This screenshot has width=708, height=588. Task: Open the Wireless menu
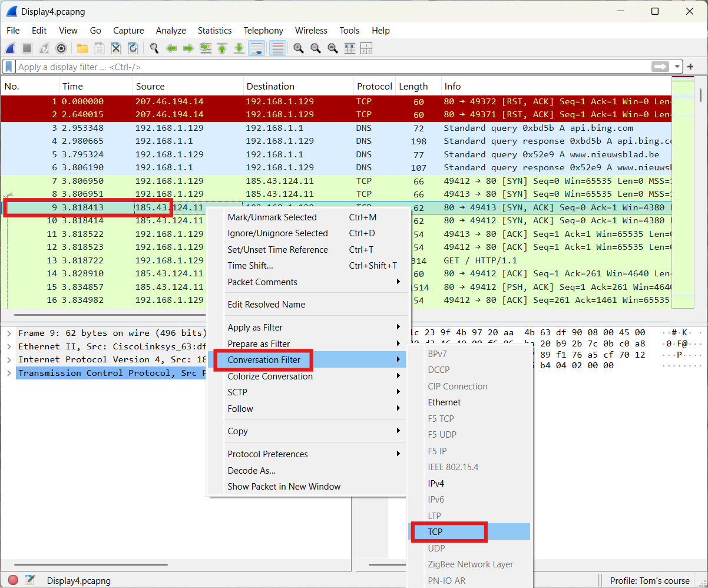click(x=311, y=31)
